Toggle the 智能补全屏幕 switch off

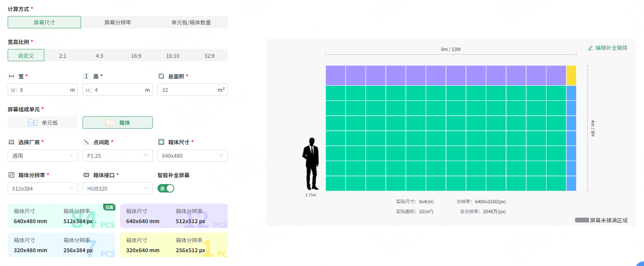pyautogui.click(x=166, y=188)
